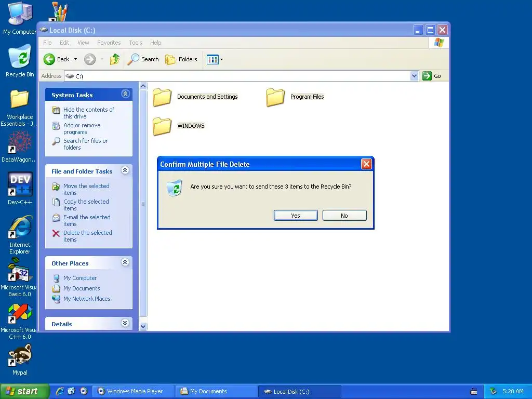Select Workplace Essentials desktop folder

point(19,99)
